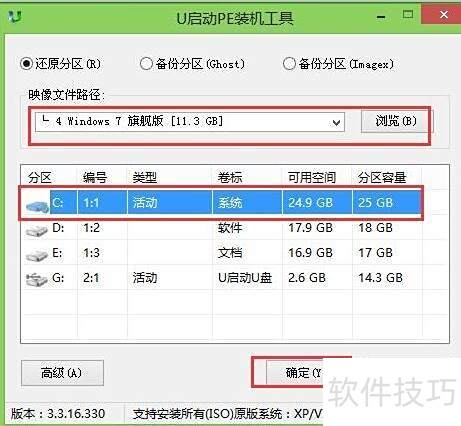Open the image file path dropdown arrow
The height and width of the screenshot is (426, 461).
click(336, 123)
